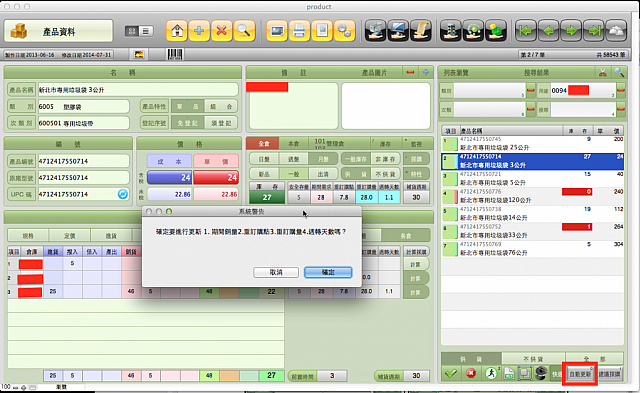640x393 pixels.
Task: Click the 關鍵 search field containing 0094
Action: click(x=582, y=90)
